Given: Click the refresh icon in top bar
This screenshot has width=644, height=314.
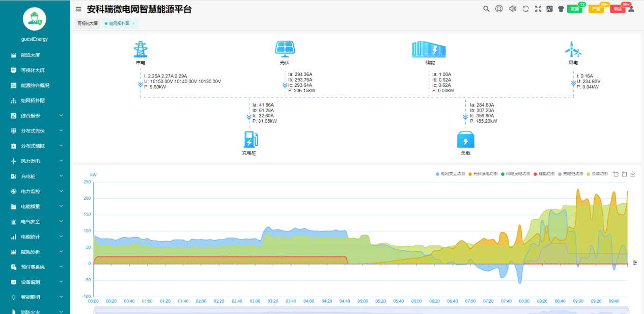Looking at the screenshot, I should [526, 9].
